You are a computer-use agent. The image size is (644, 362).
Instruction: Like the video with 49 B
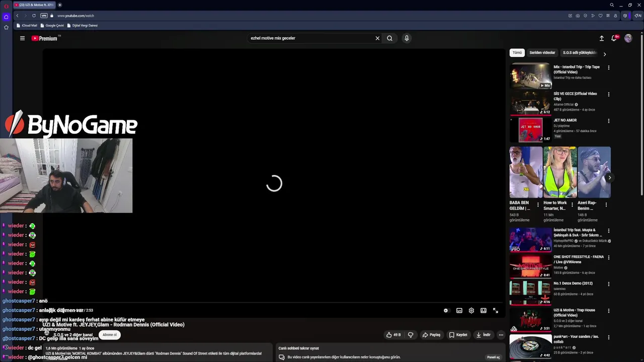pos(393,335)
